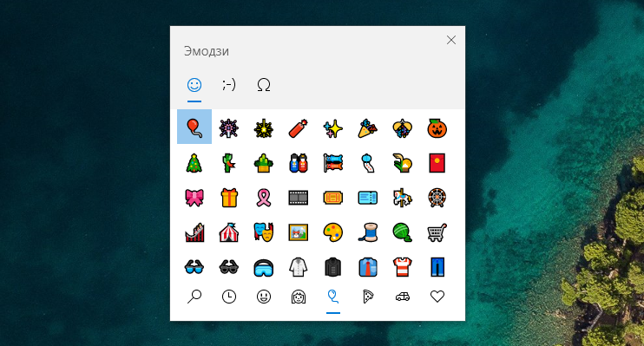Insert the black safety vest emoji
Viewport: 644px width, 346px height.
[333, 267]
